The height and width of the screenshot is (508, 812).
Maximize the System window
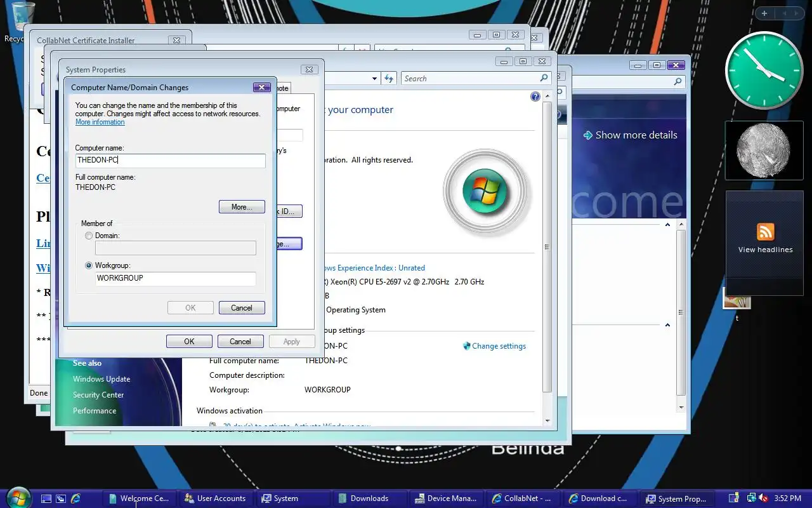point(523,62)
